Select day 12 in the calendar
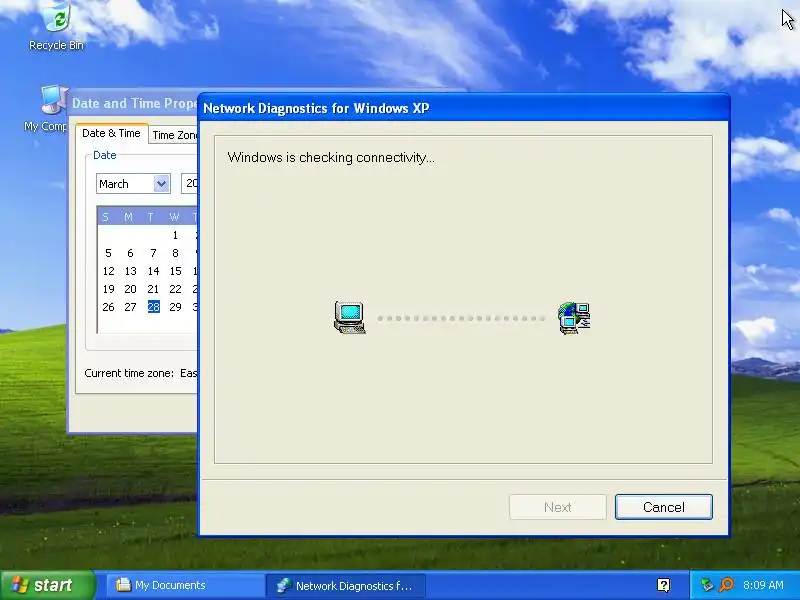 tap(108, 271)
